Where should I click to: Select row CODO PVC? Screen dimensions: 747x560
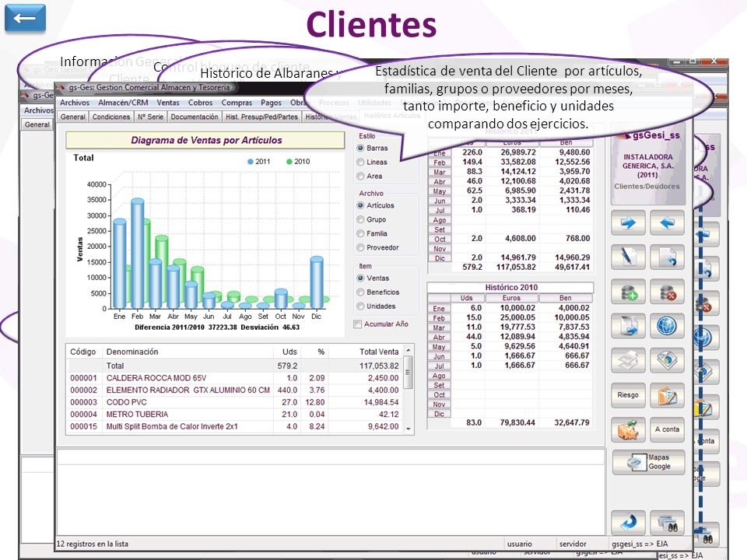coord(235,402)
